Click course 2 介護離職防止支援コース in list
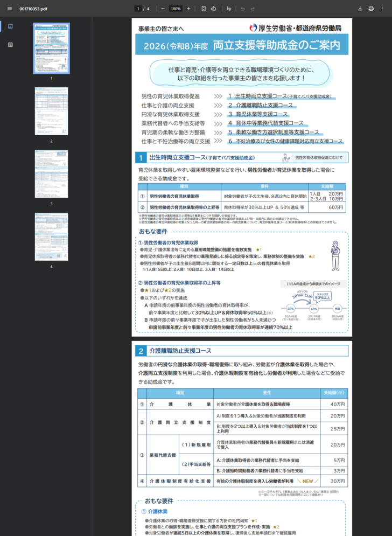The image size is (392, 536). point(261,105)
